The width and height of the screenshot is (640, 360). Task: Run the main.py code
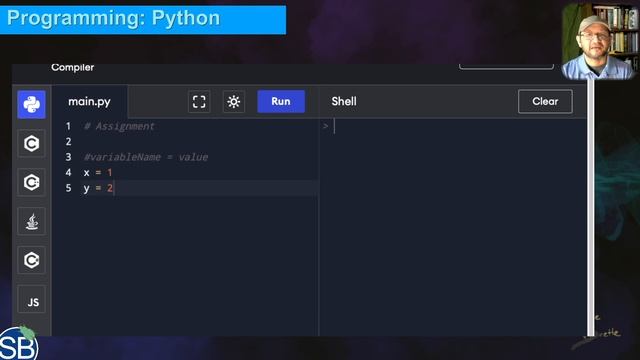coord(281,102)
